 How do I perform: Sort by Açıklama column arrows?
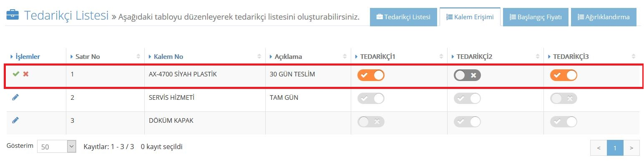(345, 56)
